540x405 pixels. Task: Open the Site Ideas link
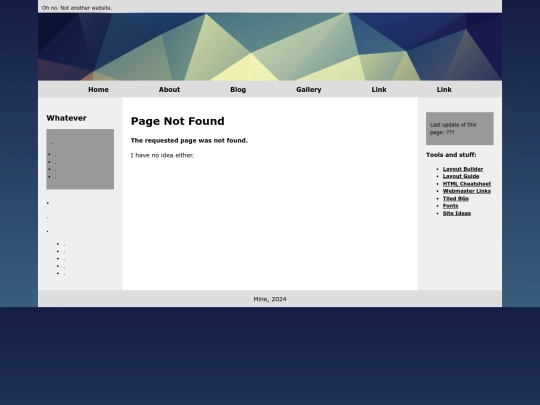point(457,214)
